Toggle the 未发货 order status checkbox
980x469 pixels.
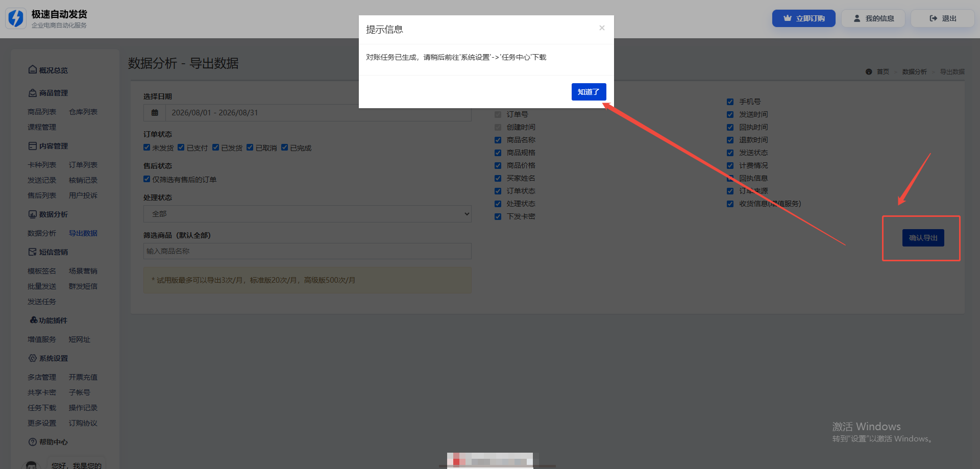click(x=147, y=147)
